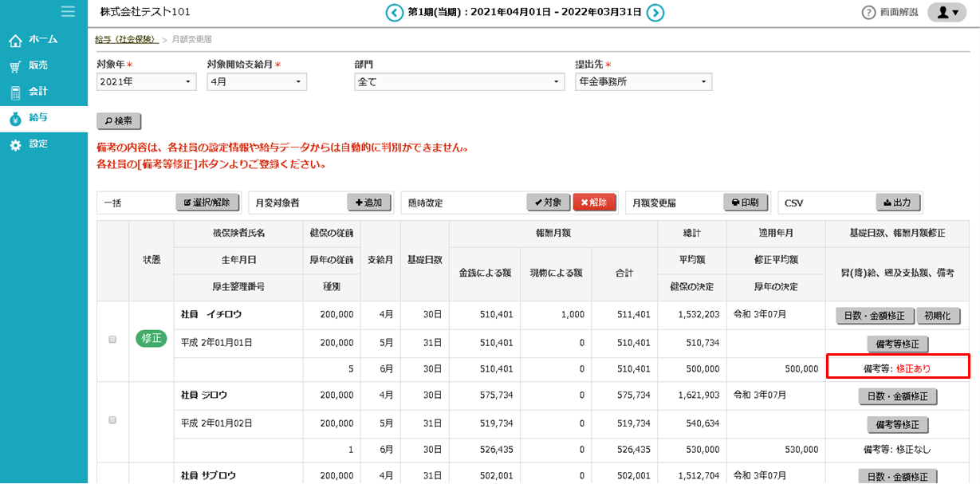This screenshot has height=484, width=980.
Task: Expand the 提出先 dropdown
Action: (x=643, y=82)
